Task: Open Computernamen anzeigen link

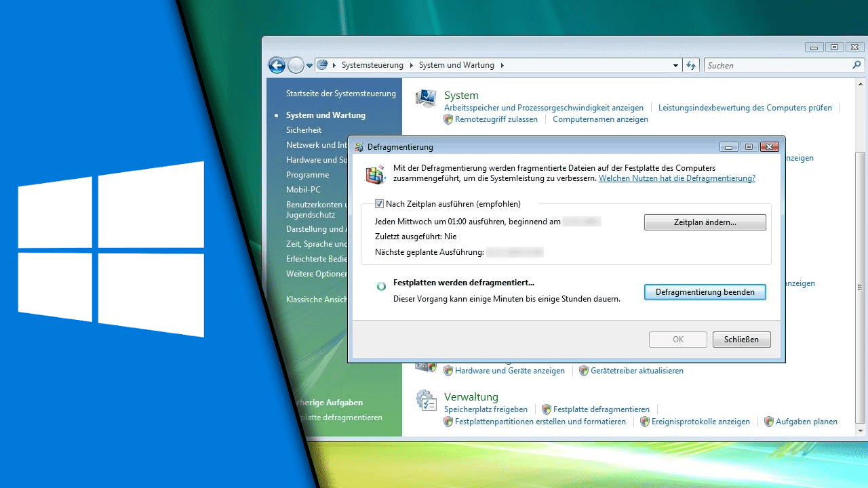Action: tap(600, 119)
